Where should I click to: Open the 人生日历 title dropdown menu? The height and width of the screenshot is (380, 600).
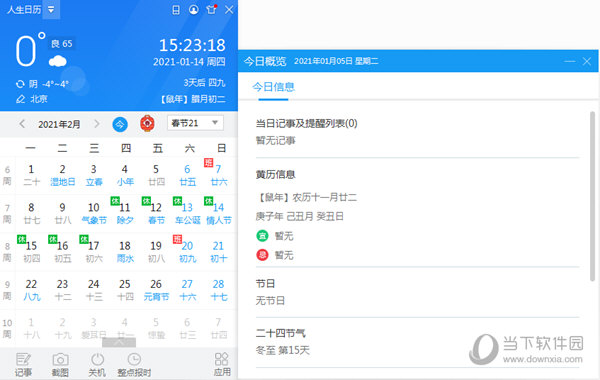pos(51,9)
